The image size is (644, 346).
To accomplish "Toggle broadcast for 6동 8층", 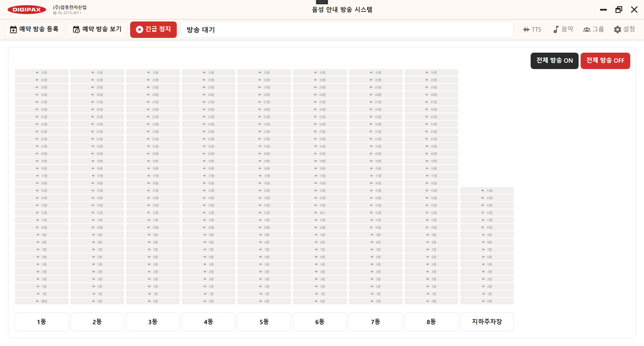I will click(320, 242).
